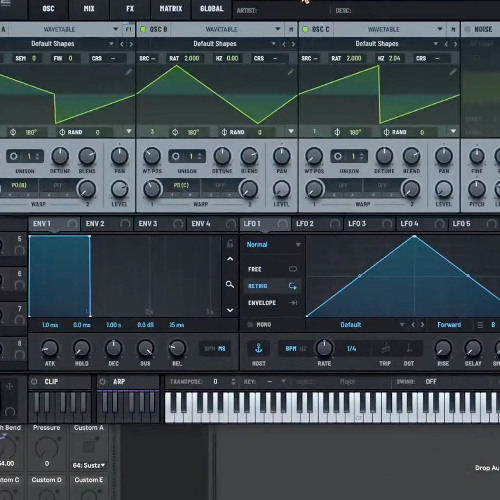Enable the NOISE oscillator
The image size is (500, 500).
tap(468, 29)
